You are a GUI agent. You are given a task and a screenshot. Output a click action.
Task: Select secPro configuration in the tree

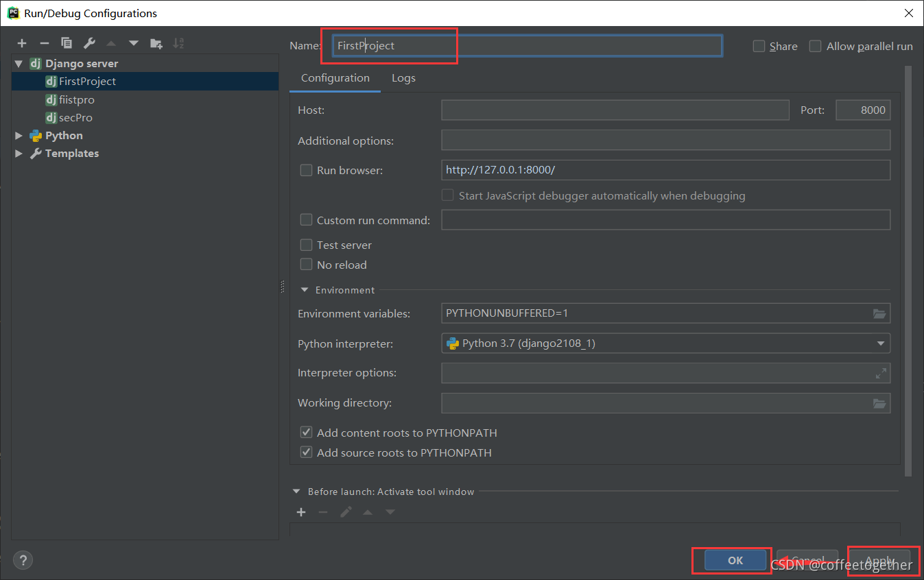point(75,117)
